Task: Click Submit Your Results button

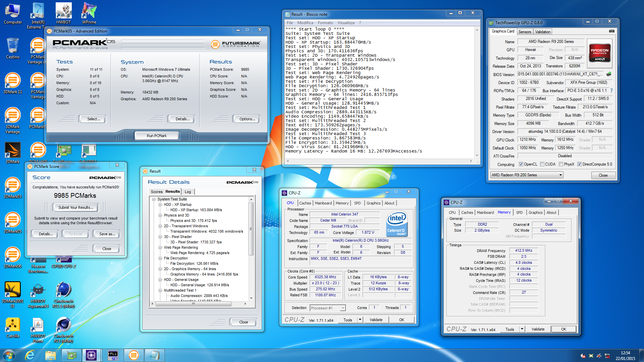Action: (75, 207)
